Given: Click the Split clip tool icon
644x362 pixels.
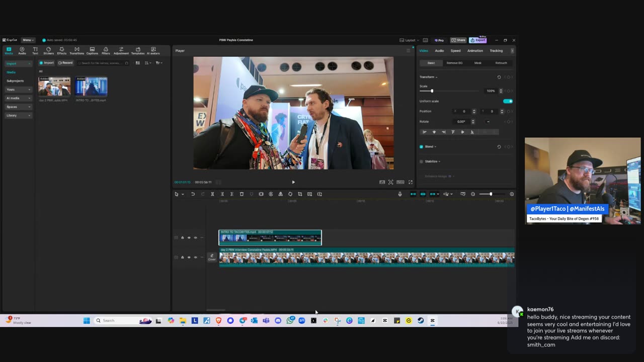Looking at the screenshot, I should coord(212,194).
